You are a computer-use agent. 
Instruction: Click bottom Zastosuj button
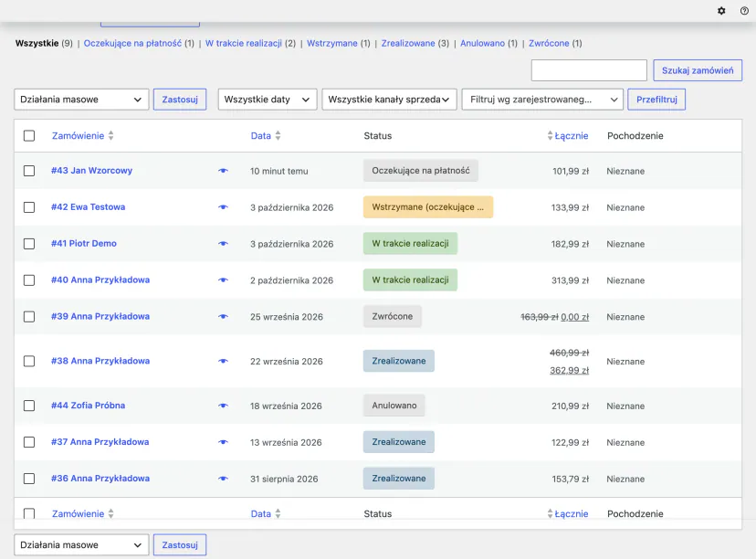[180, 545]
